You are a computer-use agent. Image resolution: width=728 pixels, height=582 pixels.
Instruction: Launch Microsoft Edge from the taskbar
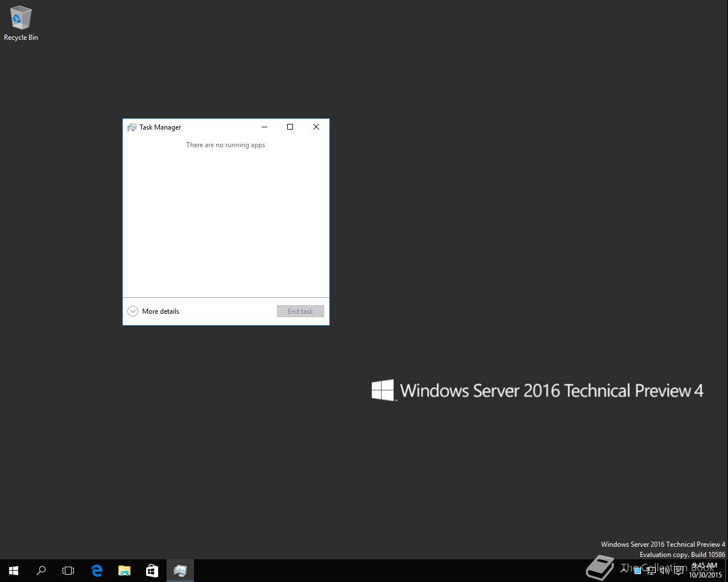pos(97,571)
